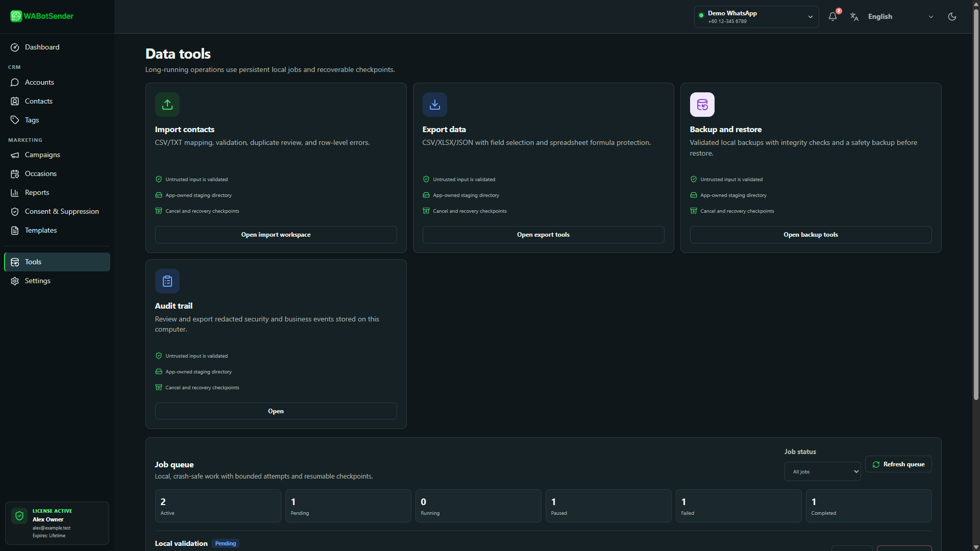The width and height of the screenshot is (980, 551).
Task: Click the Accounts chat bubble icon
Action: click(x=15, y=83)
